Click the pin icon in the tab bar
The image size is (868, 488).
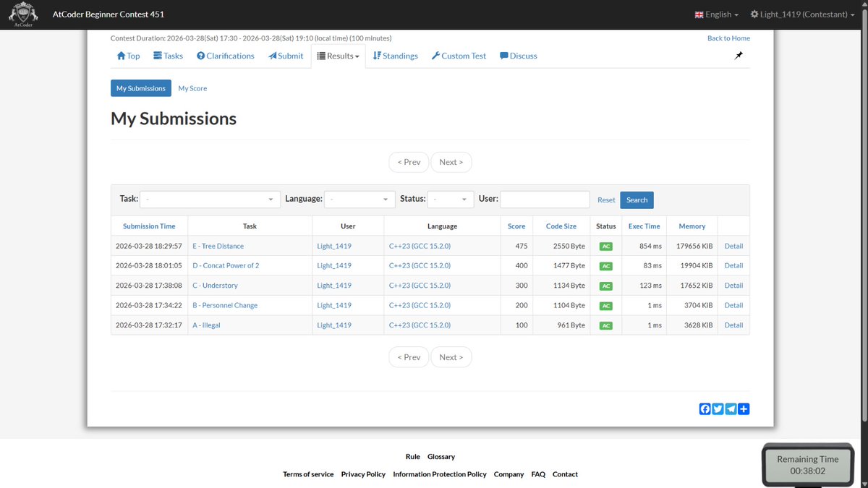point(739,56)
